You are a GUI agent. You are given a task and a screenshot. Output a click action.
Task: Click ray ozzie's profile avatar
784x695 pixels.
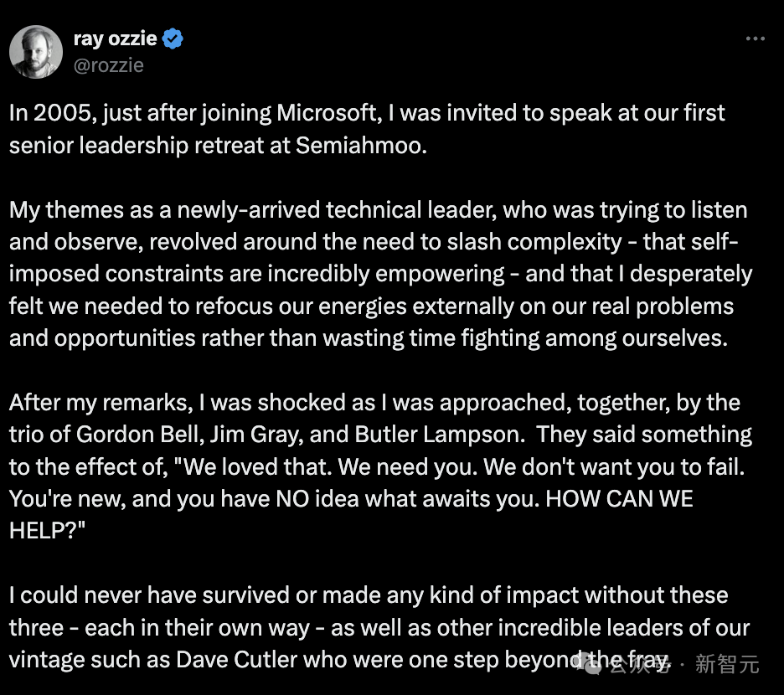click(x=36, y=52)
